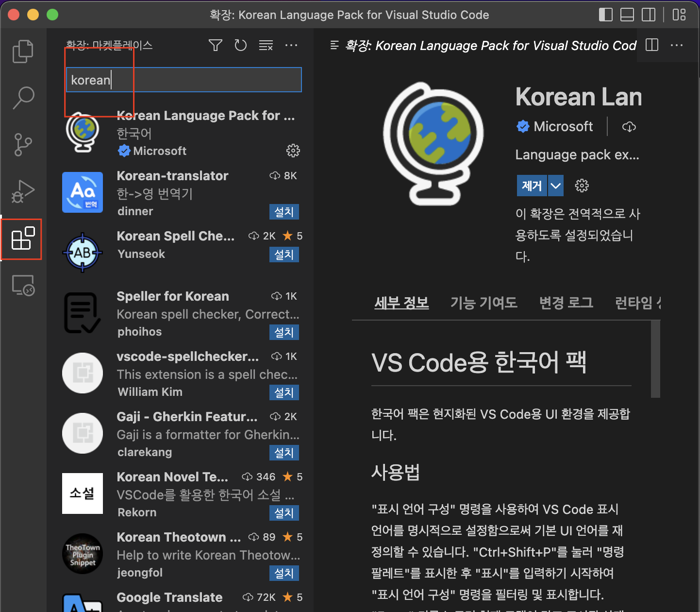Click Korean Novel 소설 icon
The image size is (700, 612).
tap(83, 493)
